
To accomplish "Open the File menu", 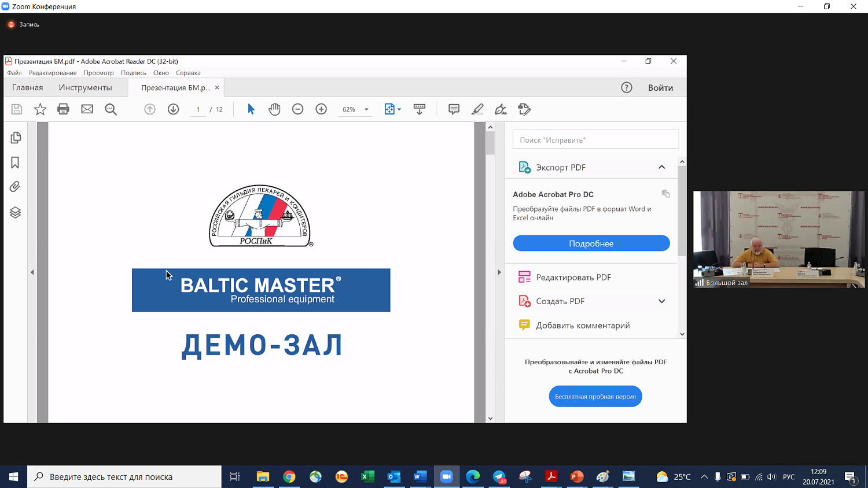I will click(14, 73).
